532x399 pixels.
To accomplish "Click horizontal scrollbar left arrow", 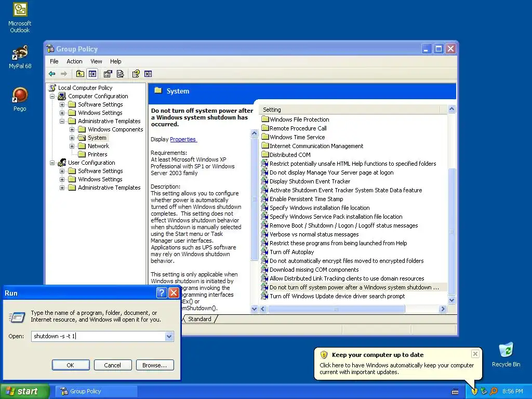I will tap(263, 309).
